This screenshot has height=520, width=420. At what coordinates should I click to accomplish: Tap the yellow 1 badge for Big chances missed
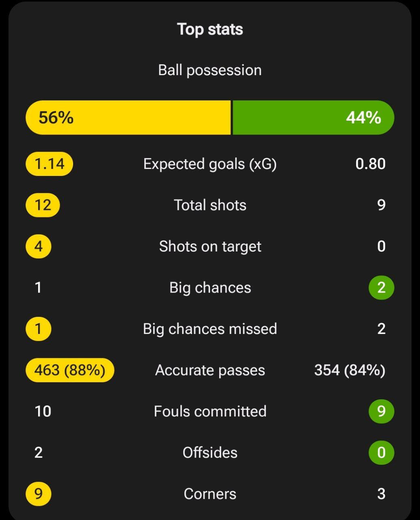[39, 329]
